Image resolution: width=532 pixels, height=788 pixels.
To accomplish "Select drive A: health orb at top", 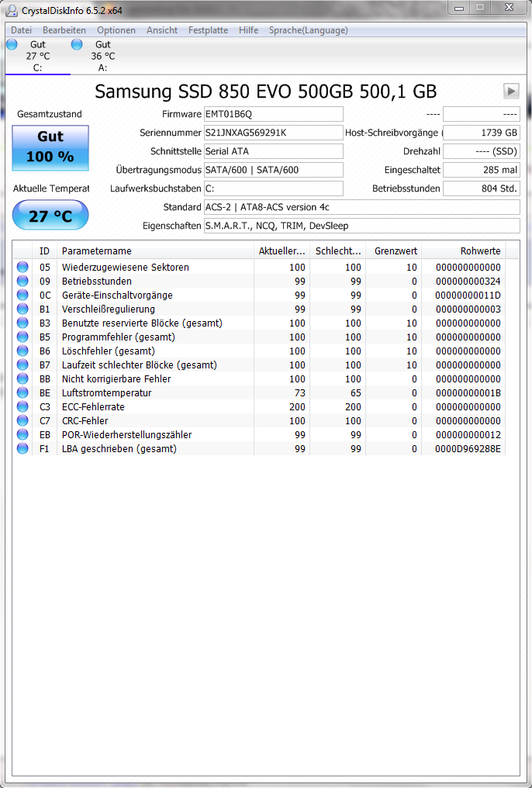I will [x=77, y=45].
